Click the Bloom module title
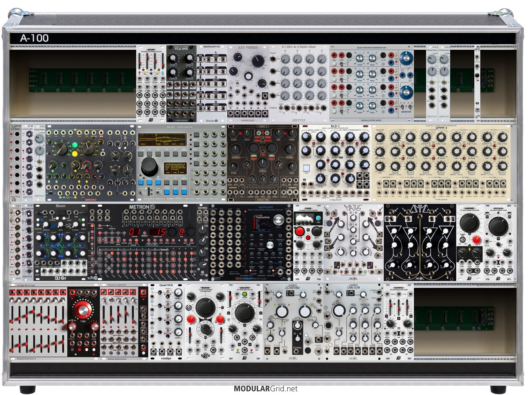 click(60, 206)
